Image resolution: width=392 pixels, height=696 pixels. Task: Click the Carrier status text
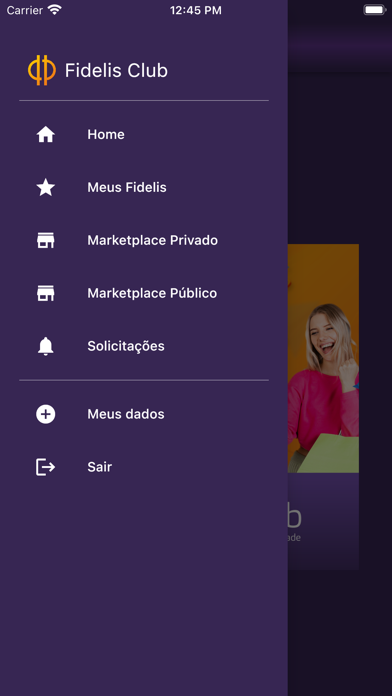pyautogui.click(x=25, y=10)
